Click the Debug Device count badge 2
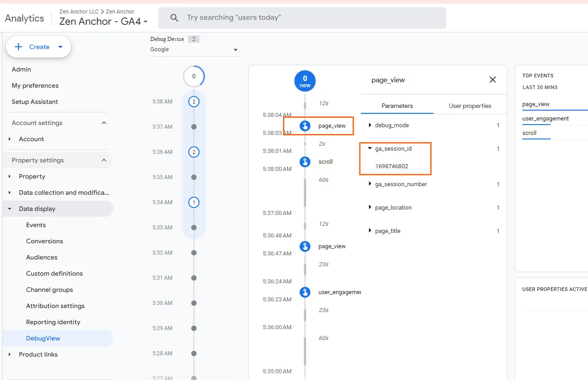Viewport: 588px width, 380px height. [x=194, y=39]
